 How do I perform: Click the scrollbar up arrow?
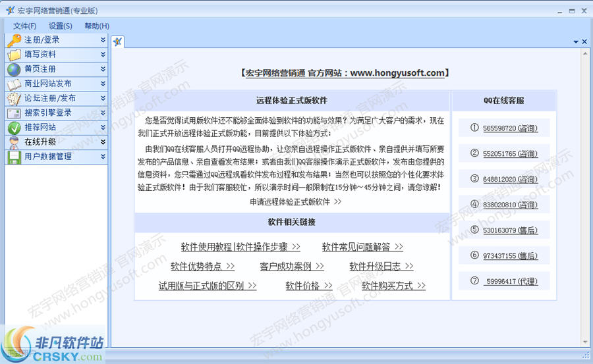click(585, 54)
